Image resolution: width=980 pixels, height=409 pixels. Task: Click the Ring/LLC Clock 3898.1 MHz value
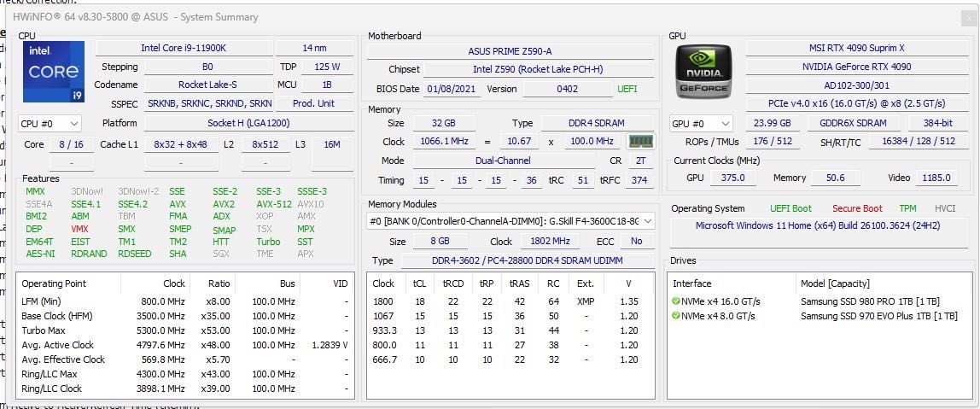tap(163, 389)
